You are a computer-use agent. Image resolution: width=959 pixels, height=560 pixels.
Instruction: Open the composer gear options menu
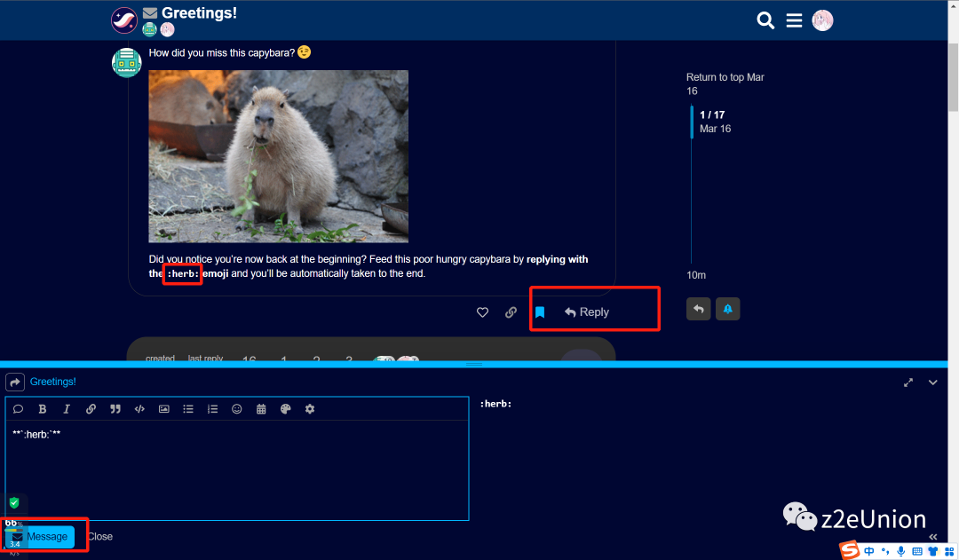[310, 409]
